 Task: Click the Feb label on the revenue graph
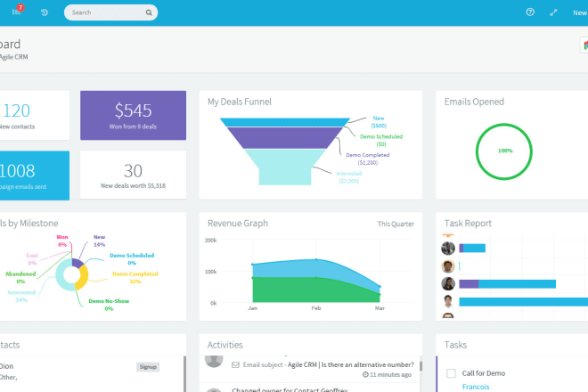[x=316, y=308]
